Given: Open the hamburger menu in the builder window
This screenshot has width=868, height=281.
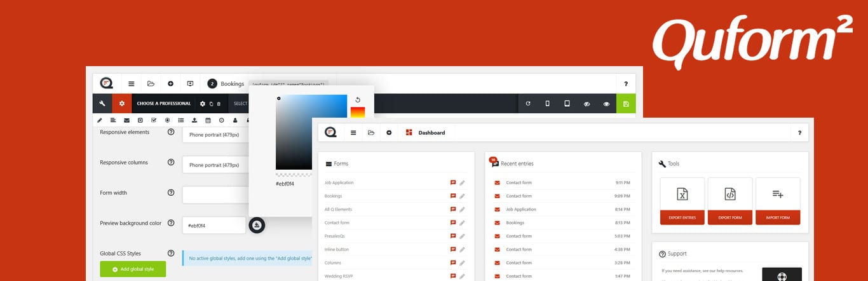Looking at the screenshot, I should [x=131, y=83].
